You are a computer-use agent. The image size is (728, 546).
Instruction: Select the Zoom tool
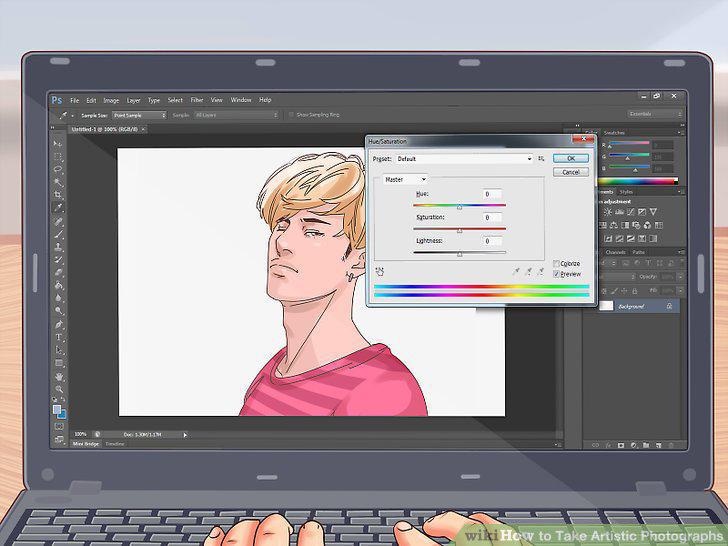58,389
